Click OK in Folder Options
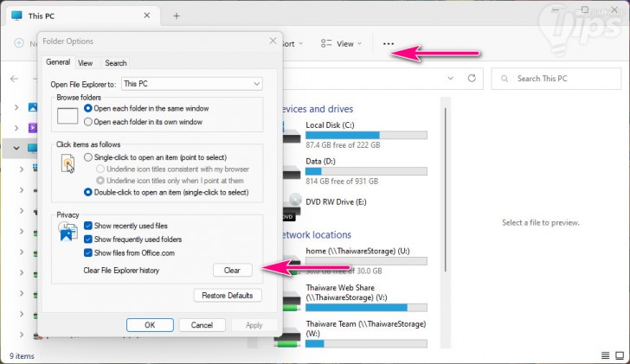This screenshot has width=630, height=364. (150, 325)
